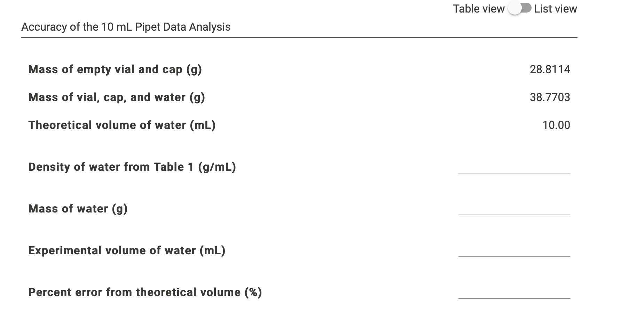
Task: Click 'Percent error from theoretical volume (%)' label
Action: pos(144,292)
